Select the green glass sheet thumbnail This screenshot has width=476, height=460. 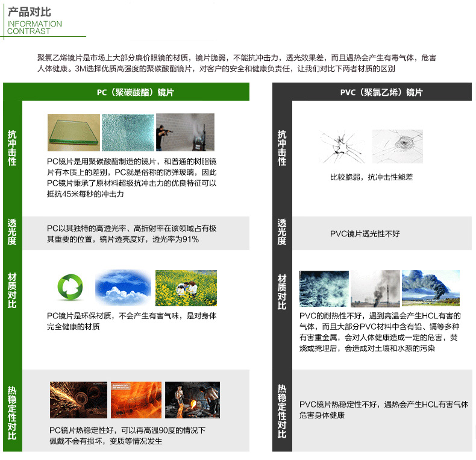tap(74, 133)
